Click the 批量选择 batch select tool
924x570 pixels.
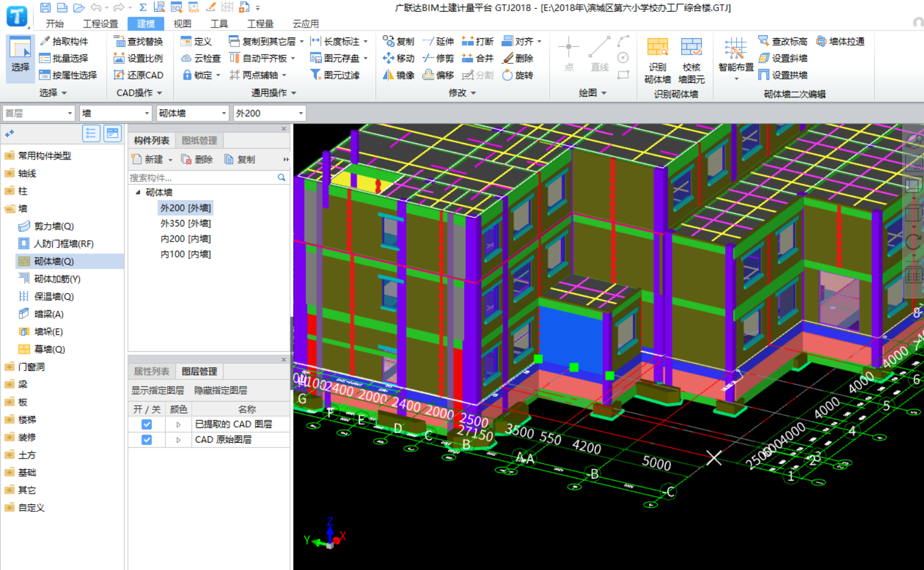(x=64, y=58)
